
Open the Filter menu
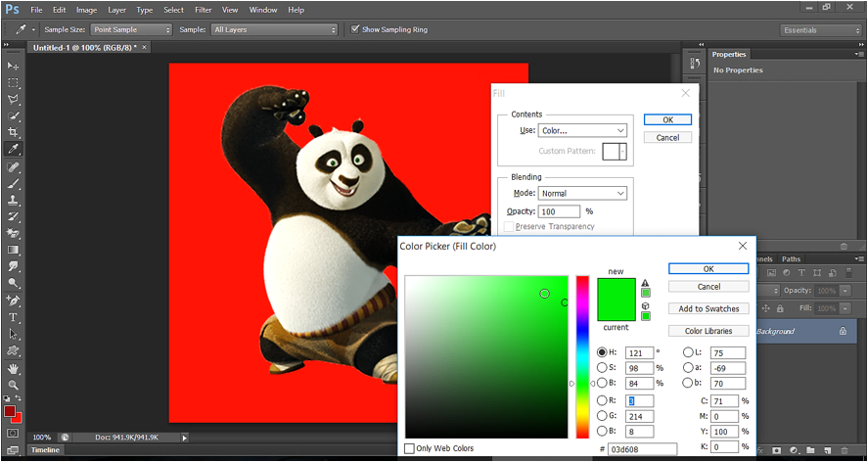(x=204, y=10)
